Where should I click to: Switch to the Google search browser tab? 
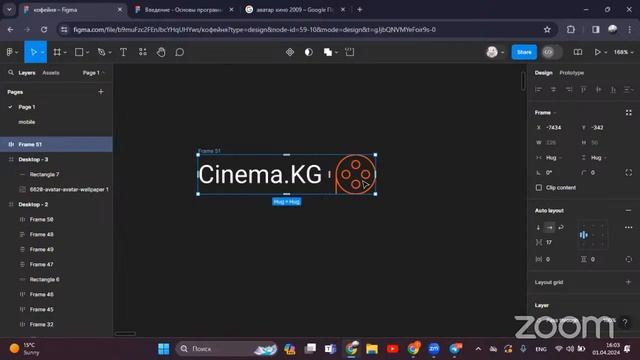coord(295,9)
